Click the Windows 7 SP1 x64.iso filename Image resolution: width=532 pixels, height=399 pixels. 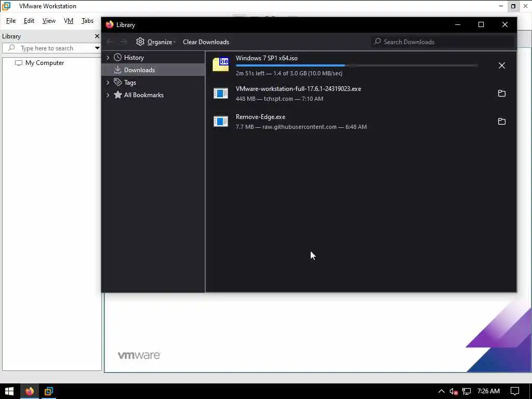click(267, 58)
